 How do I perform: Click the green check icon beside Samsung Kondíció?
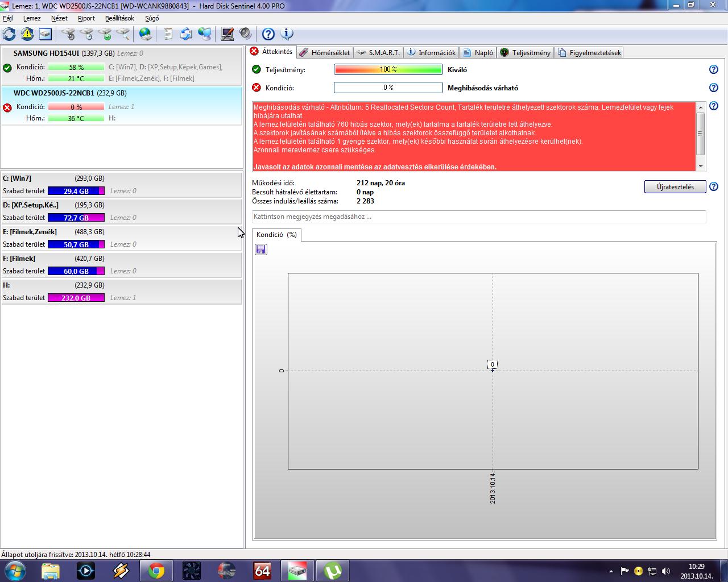[7, 68]
